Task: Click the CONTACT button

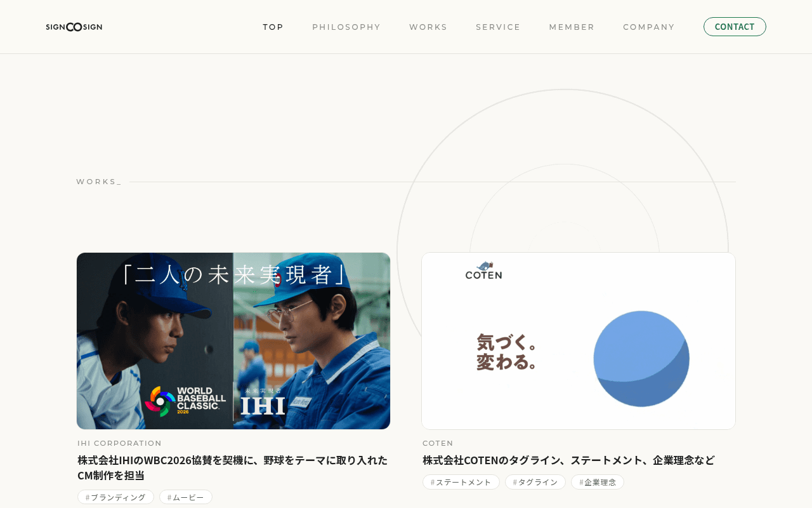Action: (735, 27)
